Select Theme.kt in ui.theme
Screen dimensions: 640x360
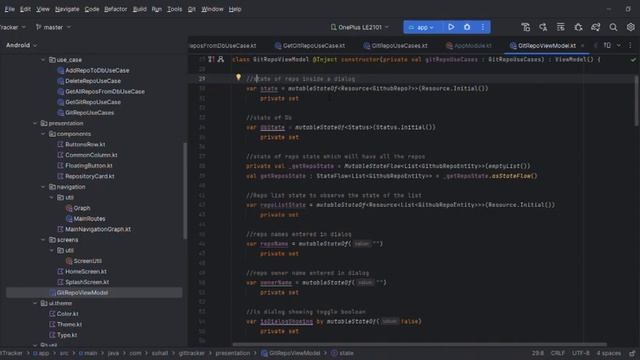pyautogui.click(x=69, y=324)
